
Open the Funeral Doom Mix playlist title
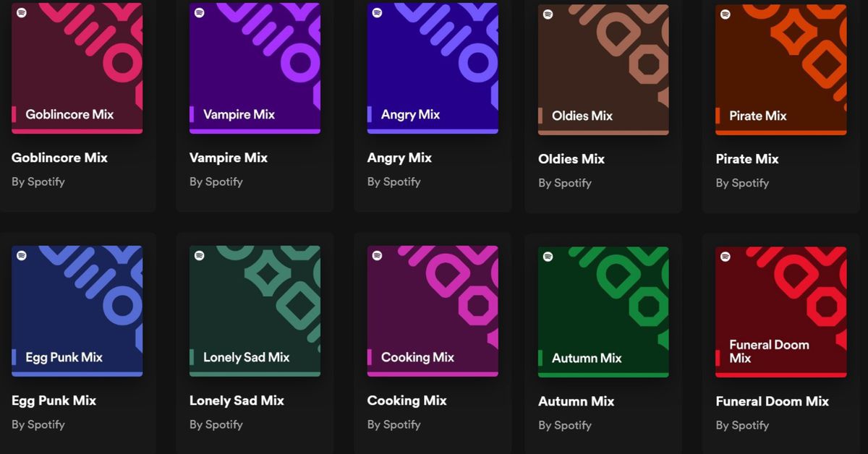pos(773,401)
